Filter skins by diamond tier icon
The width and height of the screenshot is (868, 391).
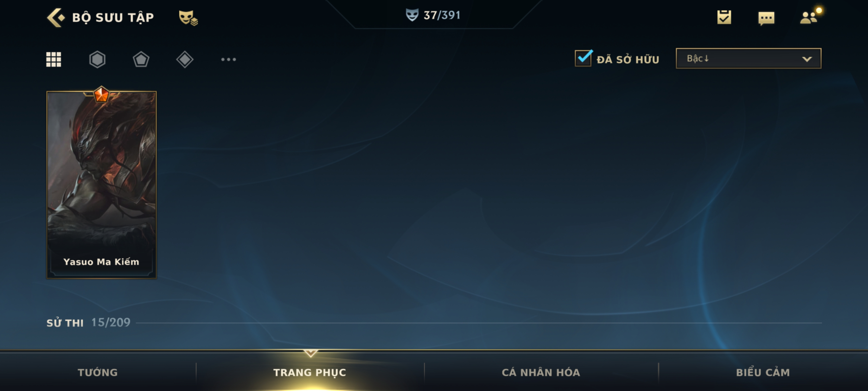tap(185, 59)
